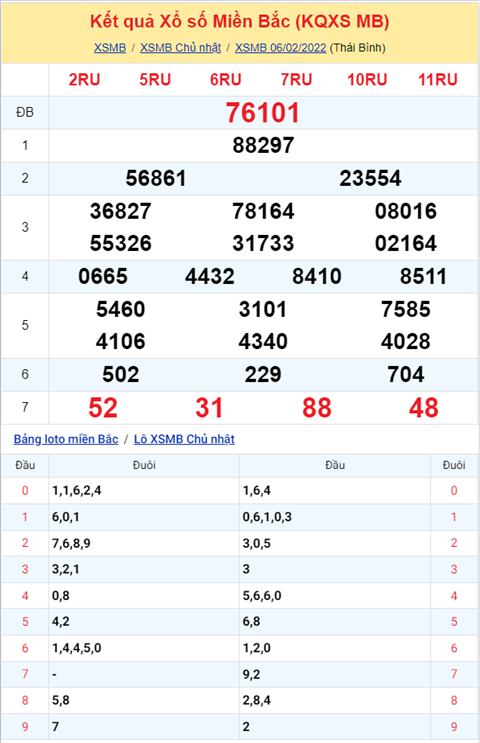Click loto tail values 1,1,6,2,4

pyautogui.click(x=76, y=490)
